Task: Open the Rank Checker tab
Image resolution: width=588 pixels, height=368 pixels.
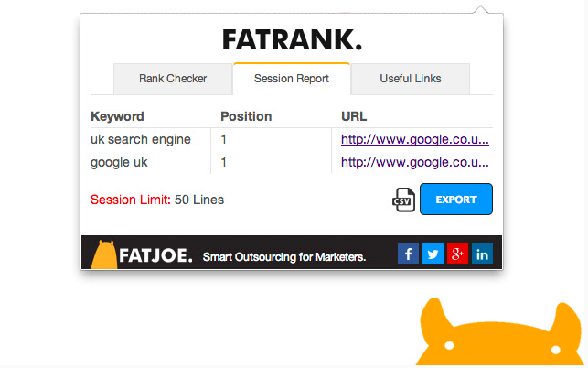Action: tap(173, 79)
